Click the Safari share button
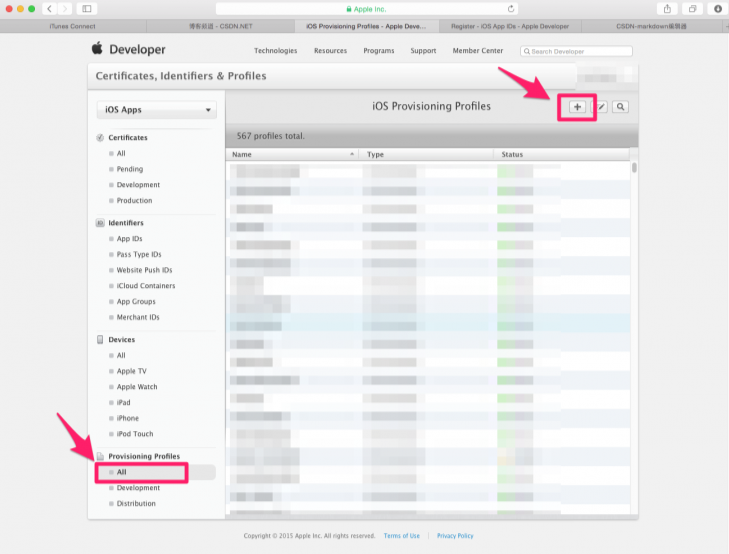Image resolution: width=729 pixels, height=554 pixels. tap(667, 9)
